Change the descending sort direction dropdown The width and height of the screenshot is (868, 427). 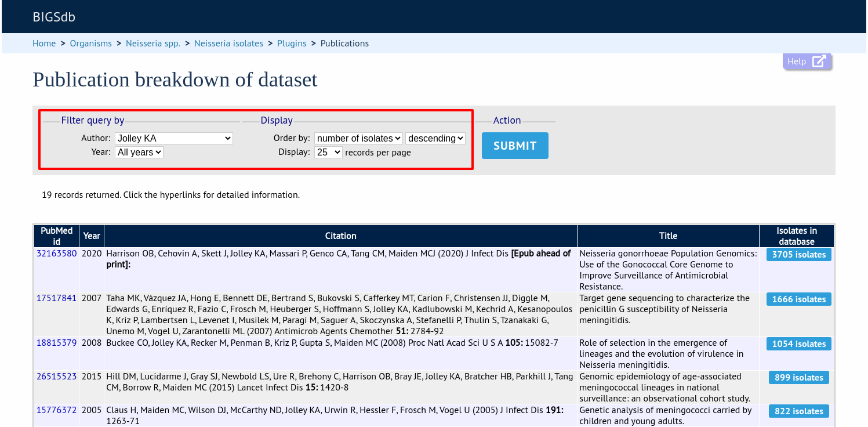pos(435,138)
